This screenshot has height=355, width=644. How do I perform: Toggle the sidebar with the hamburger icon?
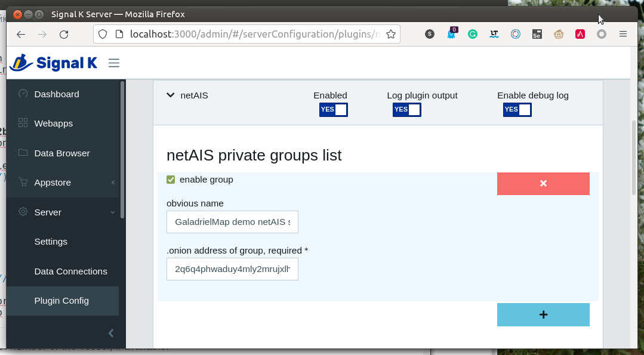(114, 63)
